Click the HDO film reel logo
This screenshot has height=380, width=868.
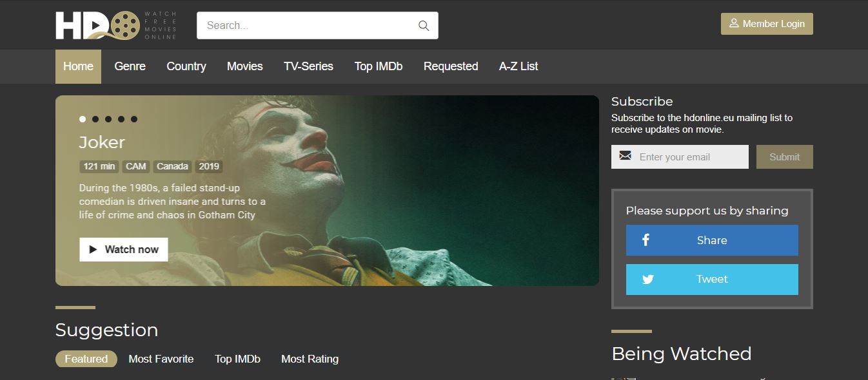(116, 26)
